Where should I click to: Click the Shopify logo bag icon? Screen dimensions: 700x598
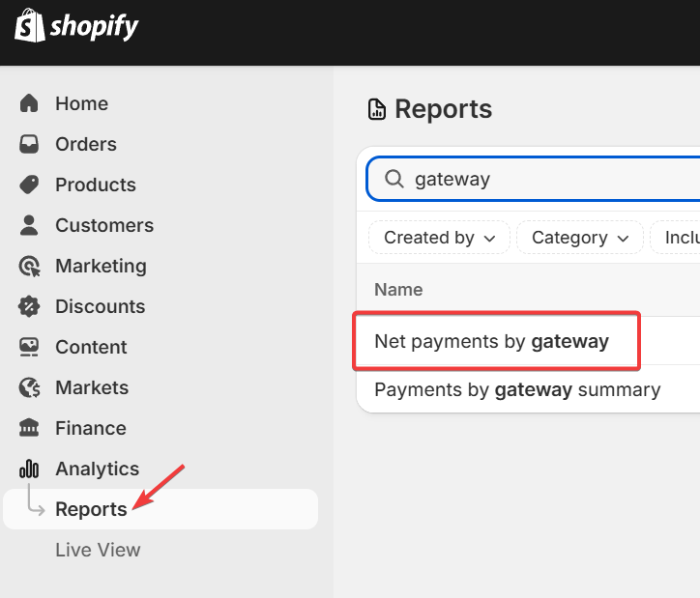tap(29, 26)
